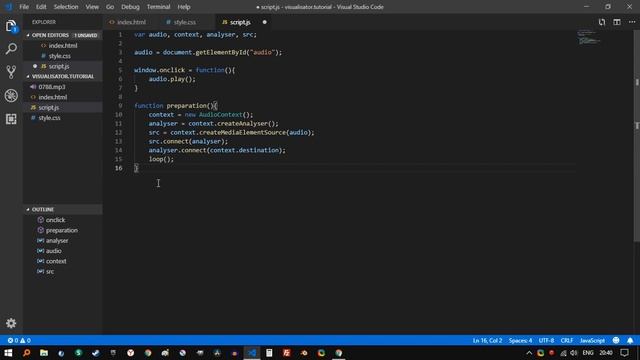Screen dimensions: 640x360
Task: Open the notifications bell in status bar
Action: 630,340
